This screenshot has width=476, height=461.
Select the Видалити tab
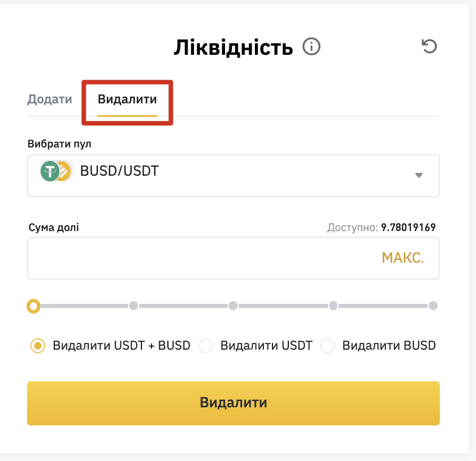click(x=127, y=99)
